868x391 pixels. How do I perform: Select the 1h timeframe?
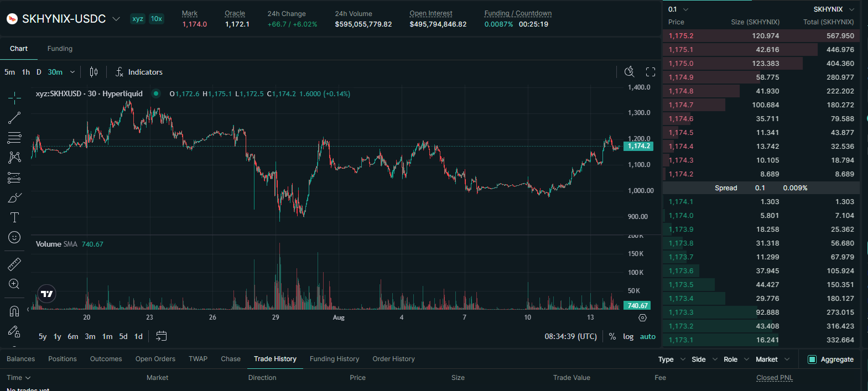coord(26,72)
